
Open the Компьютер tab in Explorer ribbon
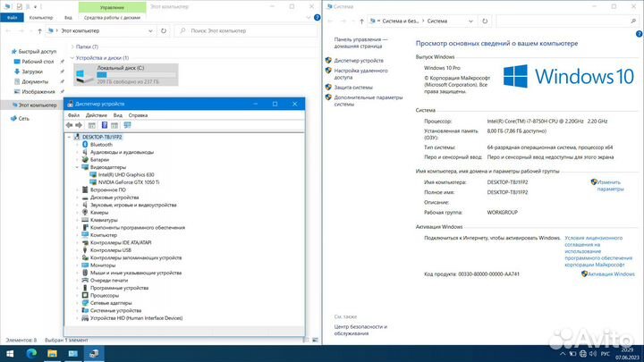click(x=41, y=18)
